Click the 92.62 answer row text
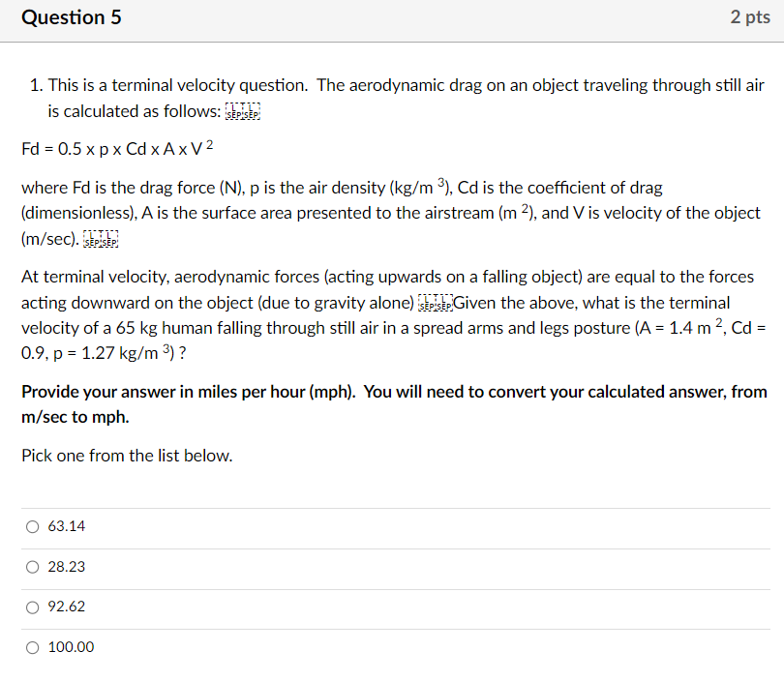 tap(67, 607)
